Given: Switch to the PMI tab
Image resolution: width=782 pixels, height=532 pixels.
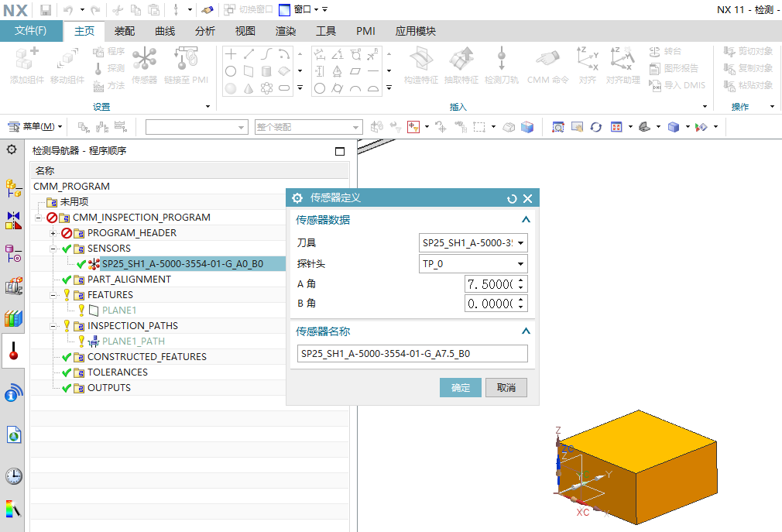Looking at the screenshot, I should tap(365, 31).
